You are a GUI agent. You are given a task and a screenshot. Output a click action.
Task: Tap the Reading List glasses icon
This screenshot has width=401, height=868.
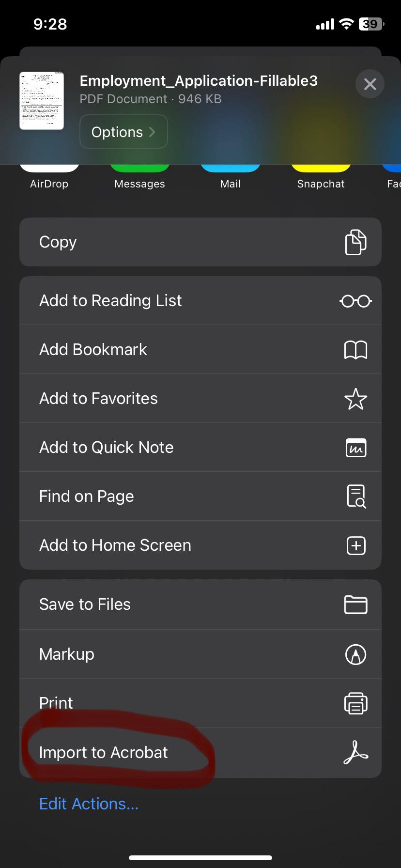coord(355,301)
